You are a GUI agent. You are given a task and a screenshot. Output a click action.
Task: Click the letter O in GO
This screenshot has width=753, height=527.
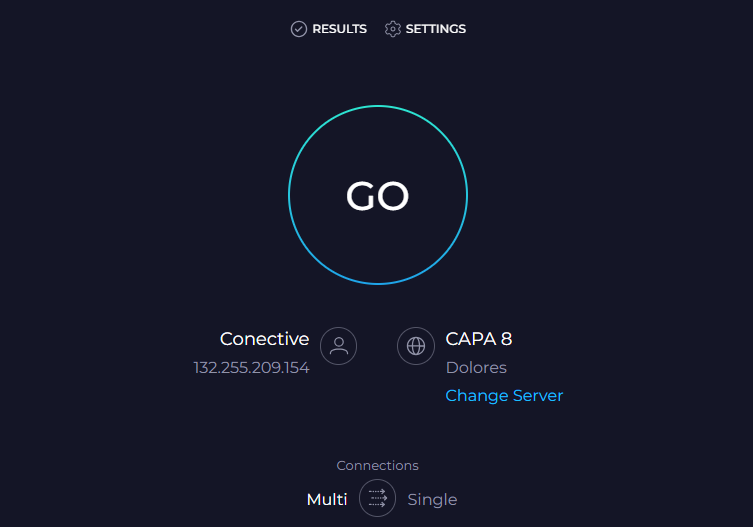[x=395, y=197]
